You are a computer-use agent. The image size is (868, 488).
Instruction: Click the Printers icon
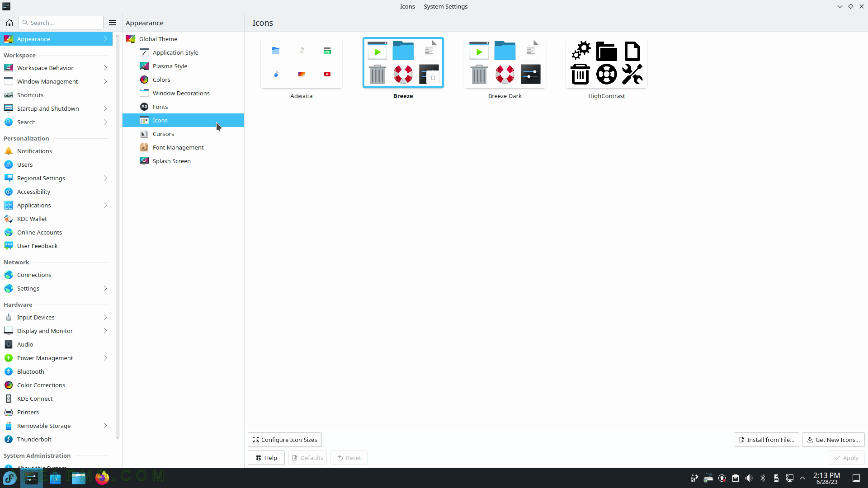click(x=9, y=412)
